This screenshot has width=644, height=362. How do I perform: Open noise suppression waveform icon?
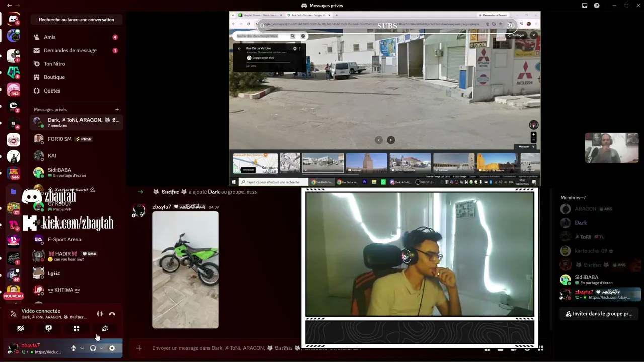[x=100, y=314]
